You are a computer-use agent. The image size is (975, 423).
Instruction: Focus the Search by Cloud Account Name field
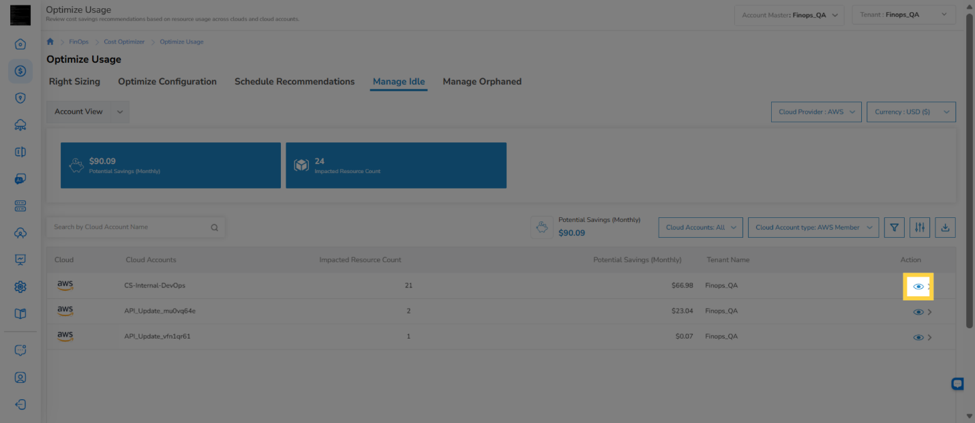[x=136, y=228]
